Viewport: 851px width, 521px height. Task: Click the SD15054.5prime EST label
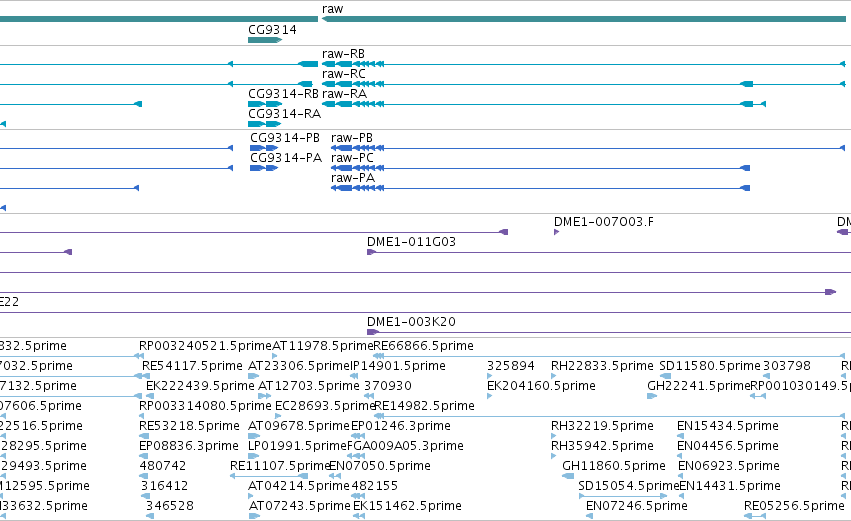pyautogui.click(x=628, y=487)
